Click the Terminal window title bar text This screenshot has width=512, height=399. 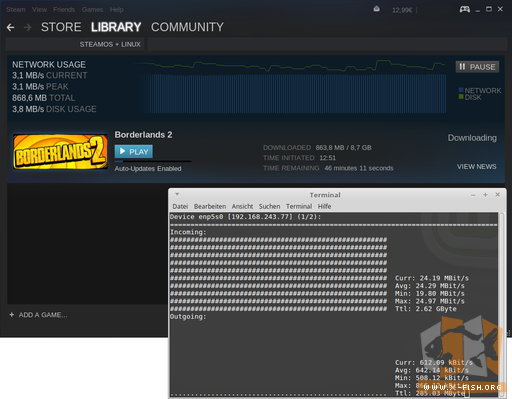[325, 195]
